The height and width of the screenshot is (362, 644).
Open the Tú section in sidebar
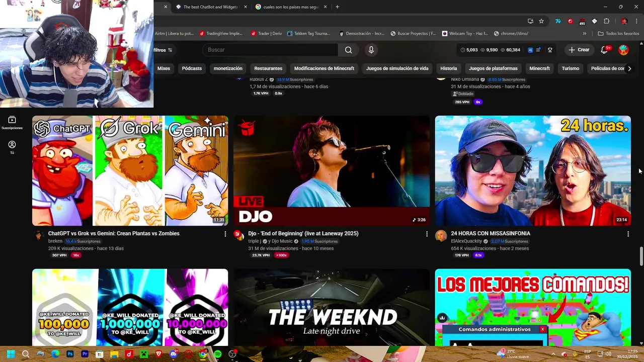click(x=12, y=147)
